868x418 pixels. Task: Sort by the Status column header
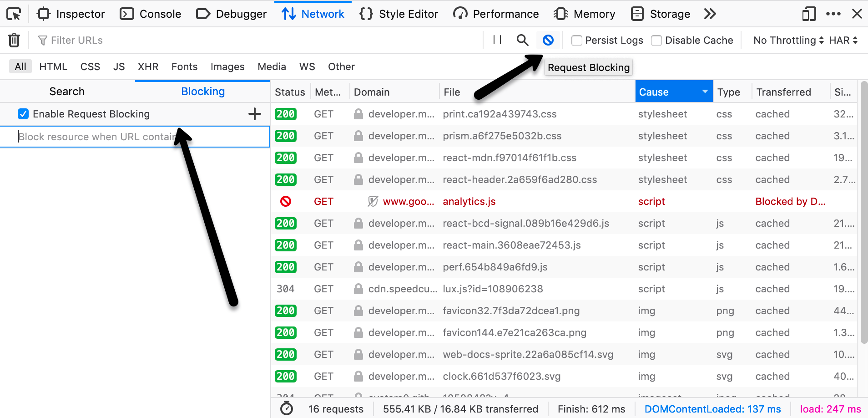[x=290, y=92]
